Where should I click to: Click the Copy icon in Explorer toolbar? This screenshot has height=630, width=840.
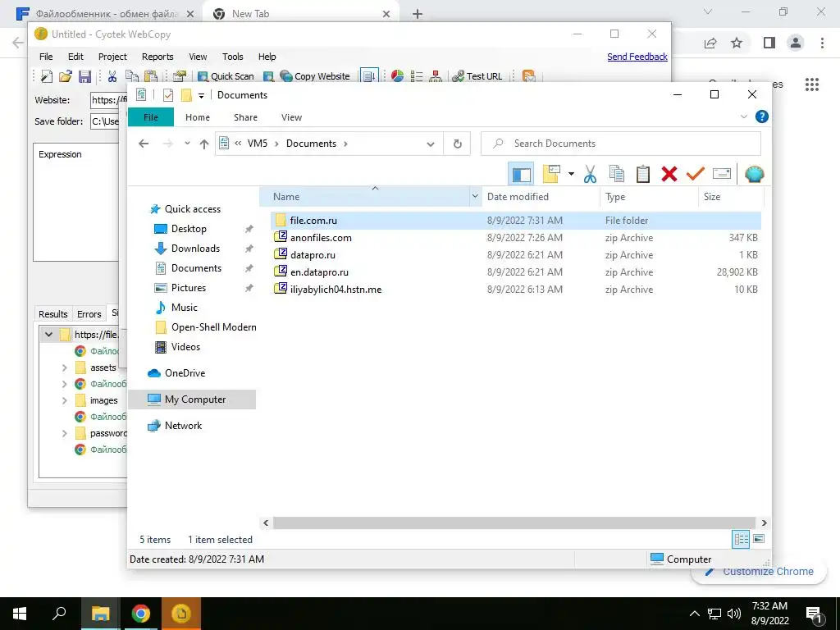[617, 174]
